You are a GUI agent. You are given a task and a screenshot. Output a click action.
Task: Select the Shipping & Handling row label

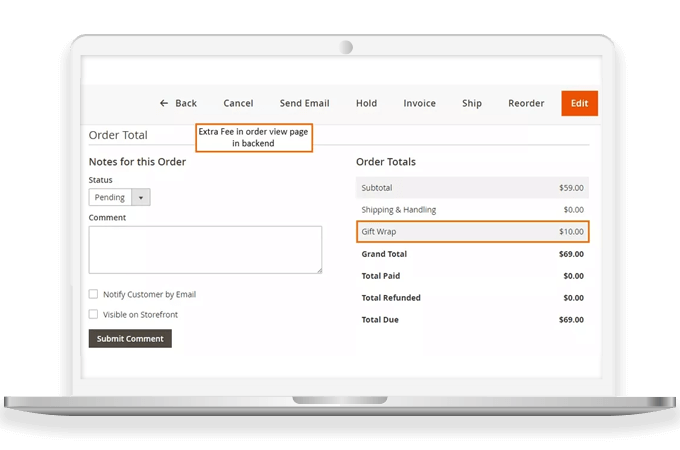coord(399,210)
